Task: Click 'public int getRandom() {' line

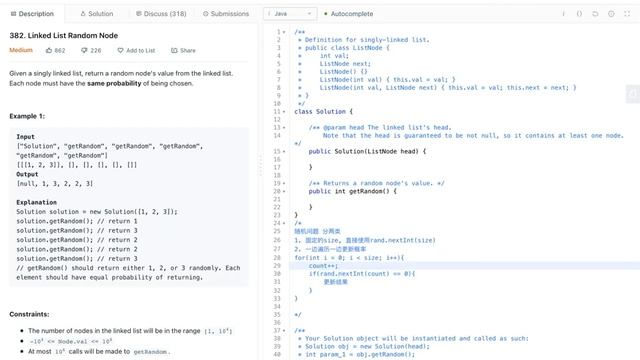Action: (353, 191)
